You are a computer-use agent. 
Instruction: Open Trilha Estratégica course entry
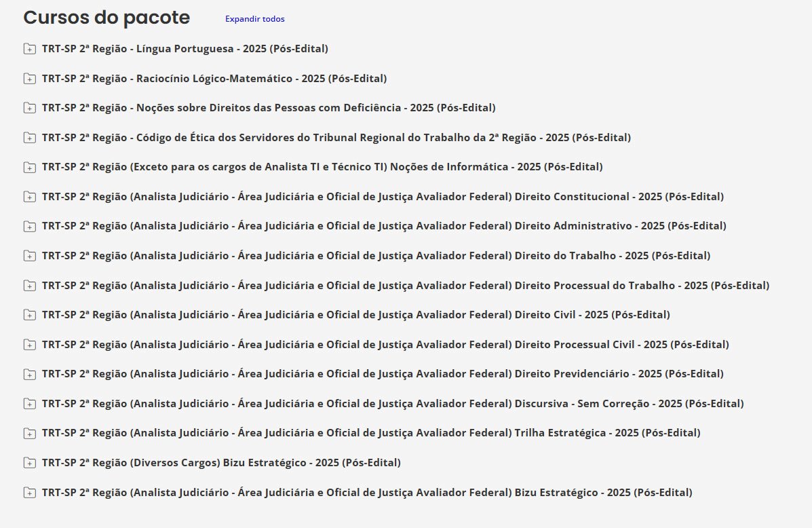pyautogui.click(x=370, y=433)
